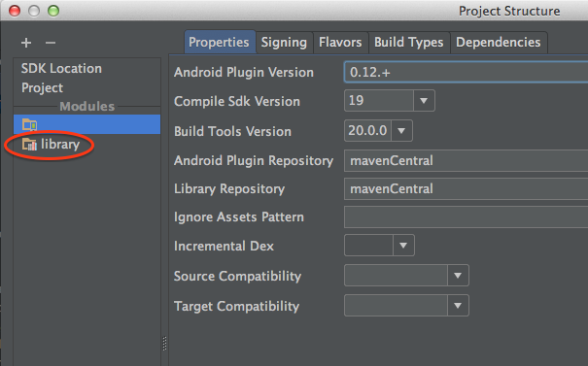588x366 pixels.
Task: Click the plus icon to add module
Action: (26, 43)
